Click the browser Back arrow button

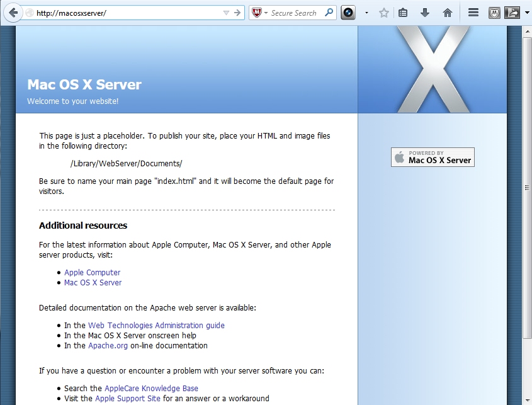[x=13, y=13]
